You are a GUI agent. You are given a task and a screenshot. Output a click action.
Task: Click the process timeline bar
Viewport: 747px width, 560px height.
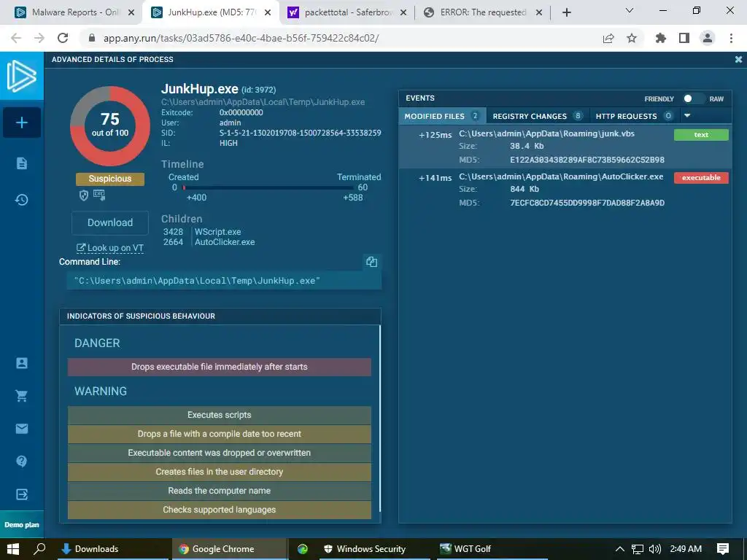click(268, 187)
